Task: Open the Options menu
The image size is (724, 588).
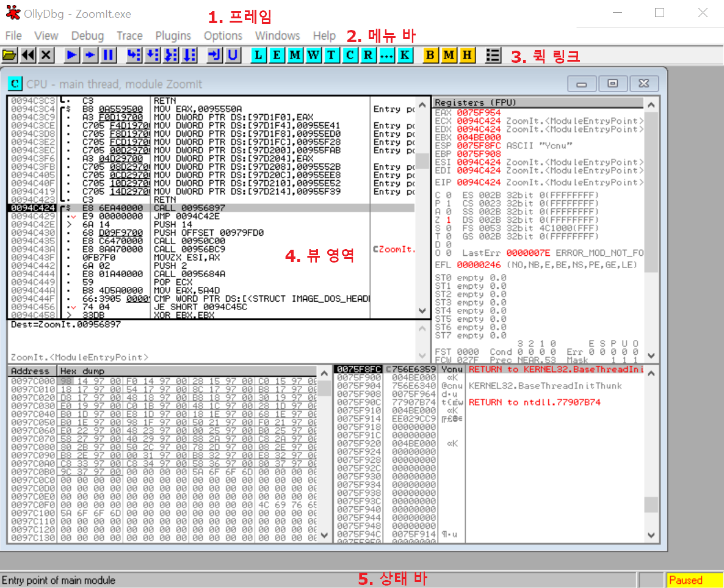Action: [x=223, y=35]
